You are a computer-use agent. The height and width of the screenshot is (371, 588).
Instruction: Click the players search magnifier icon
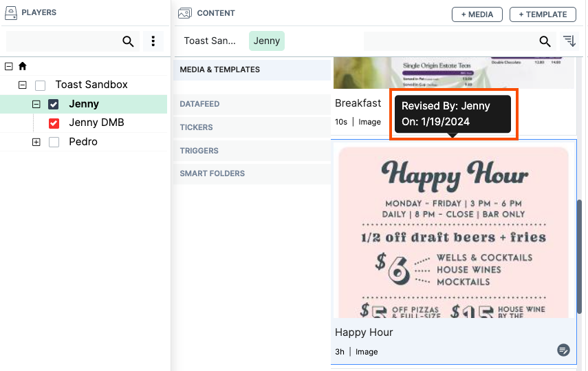128,41
